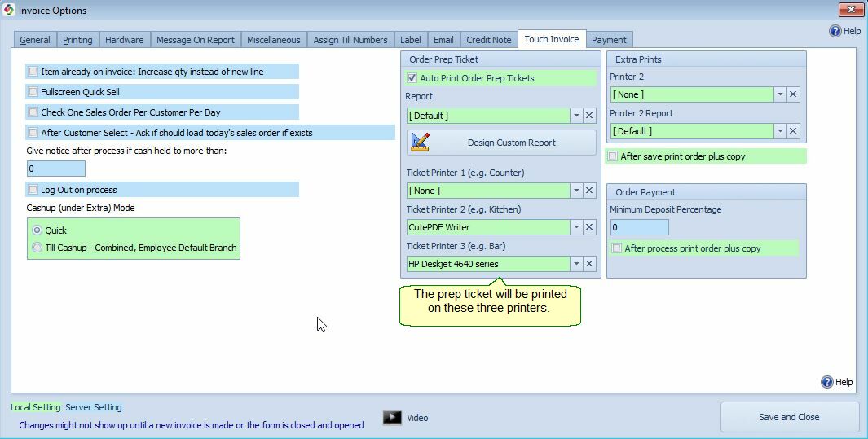Click the Minimum Deposit Percentage field

(639, 227)
